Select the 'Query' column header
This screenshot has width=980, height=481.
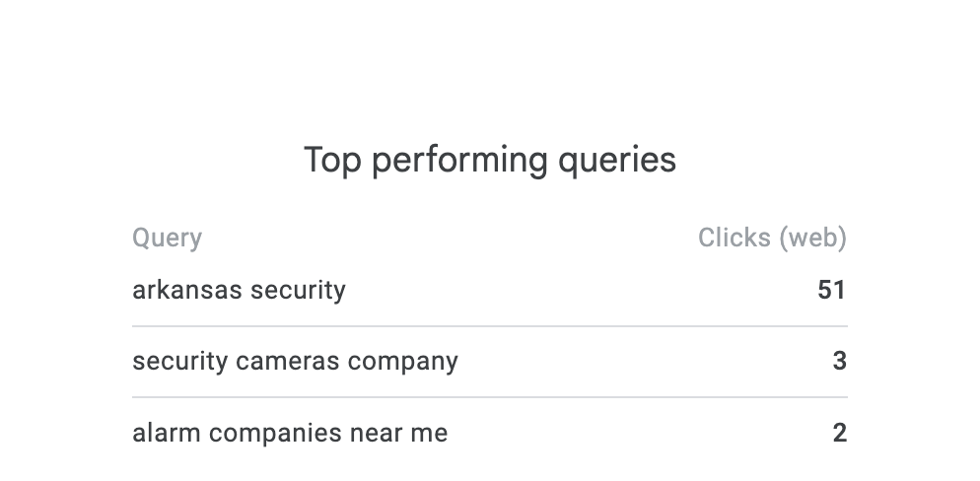coord(167,238)
